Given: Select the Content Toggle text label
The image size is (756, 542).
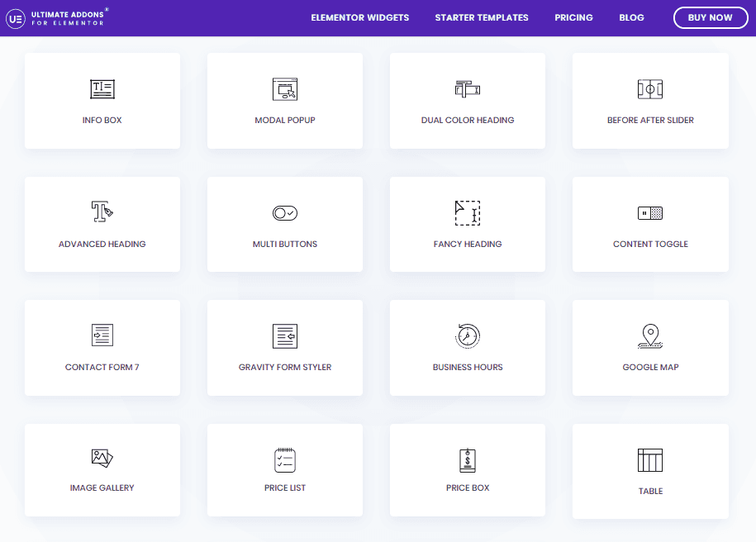Looking at the screenshot, I should [x=650, y=244].
